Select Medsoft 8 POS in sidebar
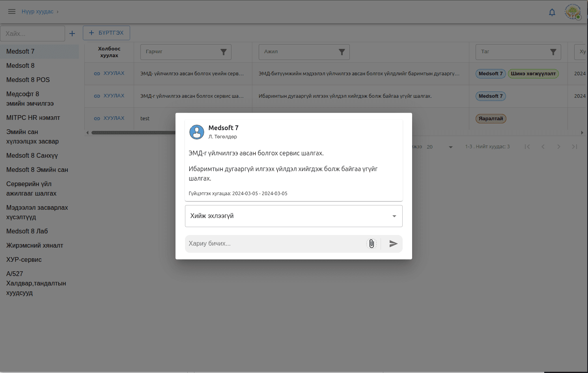The width and height of the screenshot is (588, 373). point(28,80)
